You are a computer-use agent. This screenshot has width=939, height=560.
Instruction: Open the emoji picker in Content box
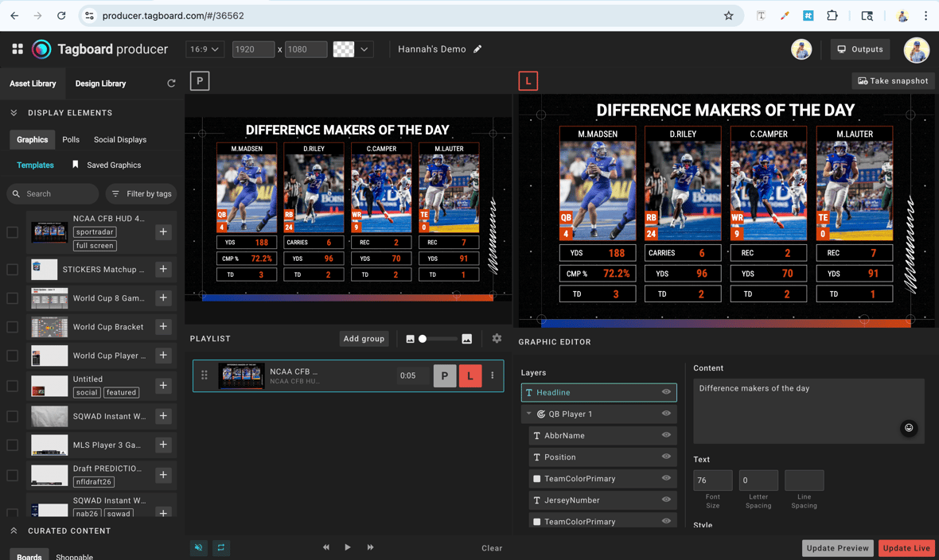click(x=909, y=428)
